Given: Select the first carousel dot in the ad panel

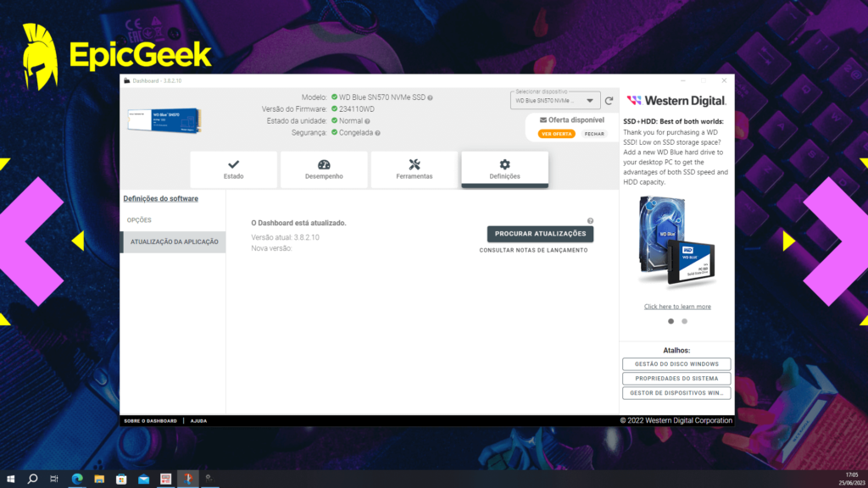Looking at the screenshot, I should [670, 321].
